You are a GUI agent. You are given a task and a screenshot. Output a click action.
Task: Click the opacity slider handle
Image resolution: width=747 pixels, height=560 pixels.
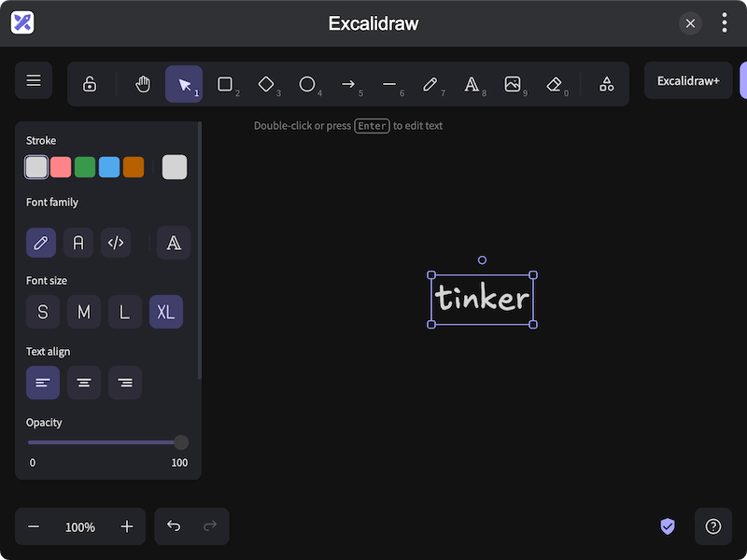181,442
